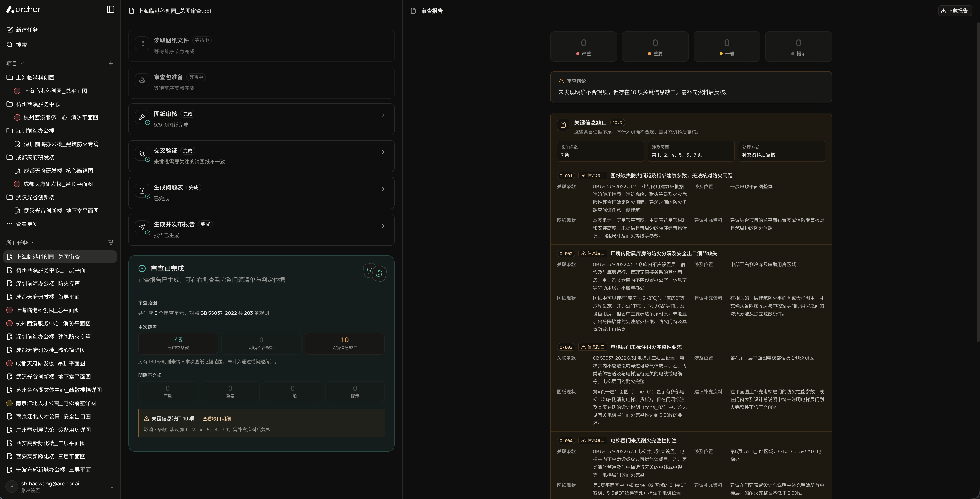This screenshot has width=980, height=499.
Task: Open the three-dots 查看更多 icon
Action: 10,224
